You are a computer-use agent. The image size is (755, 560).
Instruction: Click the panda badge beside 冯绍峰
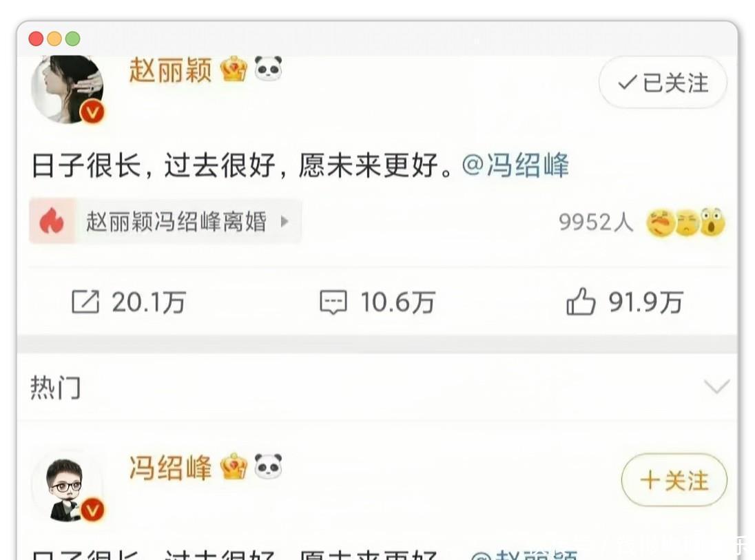268,466
